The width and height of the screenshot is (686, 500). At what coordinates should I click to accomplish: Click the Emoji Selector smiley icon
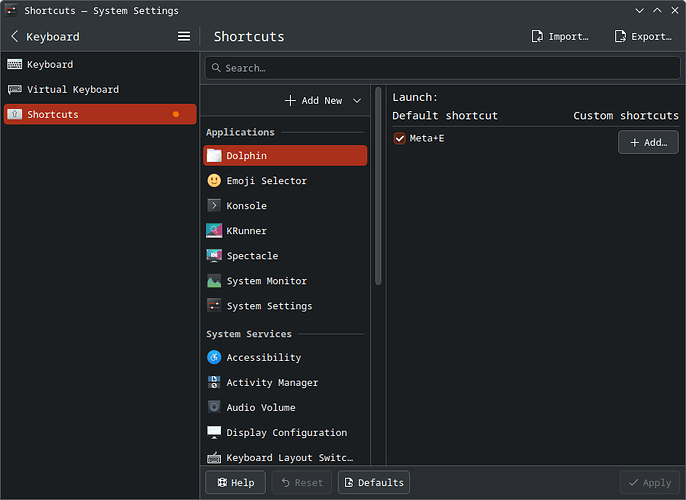tap(214, 180)
